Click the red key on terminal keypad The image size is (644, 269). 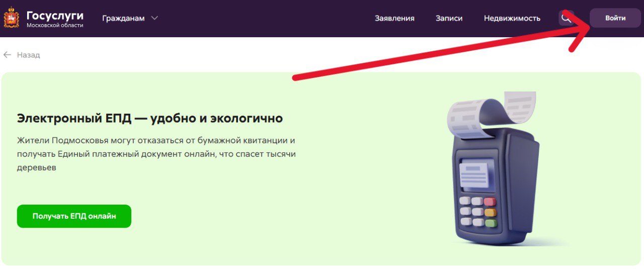[489, 202]
